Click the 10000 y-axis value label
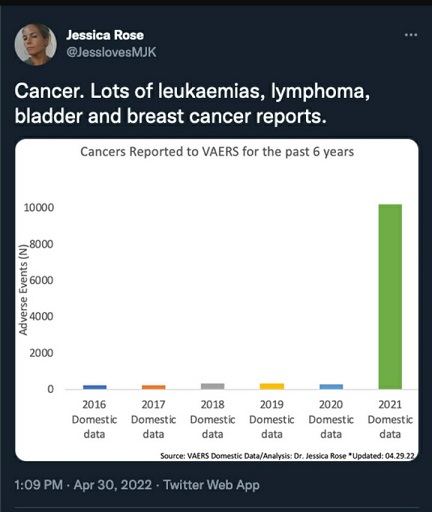The image size is (432, 512). coord(39,207)
